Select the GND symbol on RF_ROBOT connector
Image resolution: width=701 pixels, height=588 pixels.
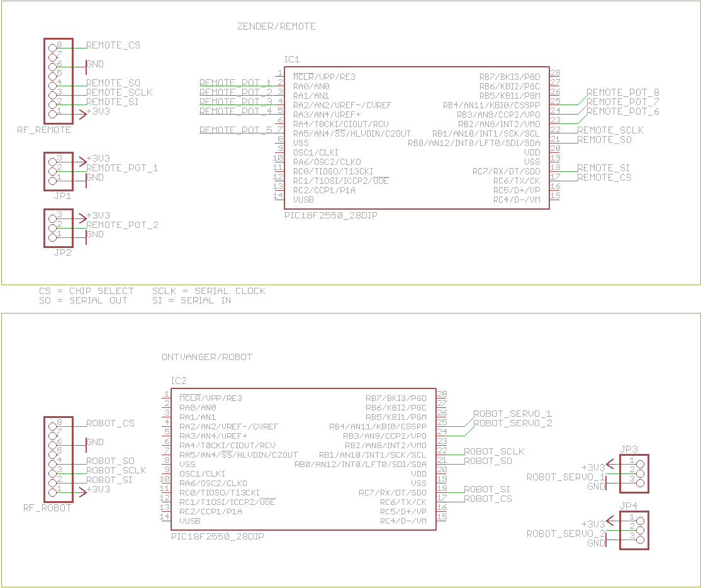[x=94, y=443]
